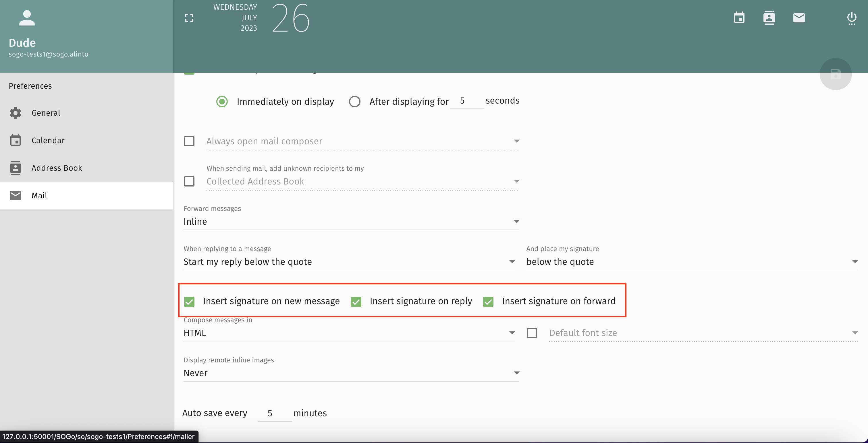
Task: Uncheck Insert signature on forward
Action: 488,302
